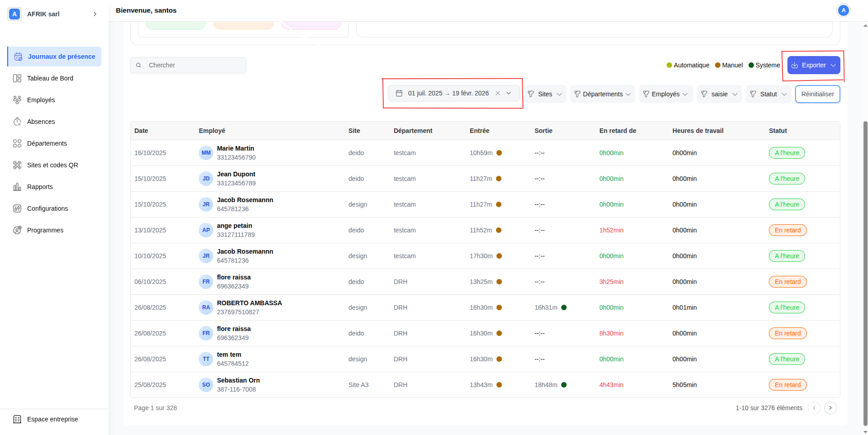Click the Rapports chart icon

point(17,187)
